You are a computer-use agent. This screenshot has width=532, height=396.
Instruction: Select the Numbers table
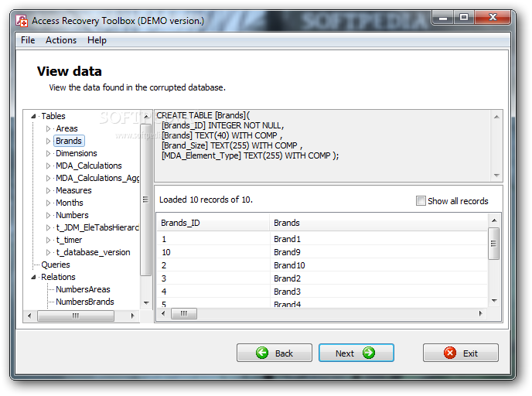pyautogui.click(x=72, y=215)
